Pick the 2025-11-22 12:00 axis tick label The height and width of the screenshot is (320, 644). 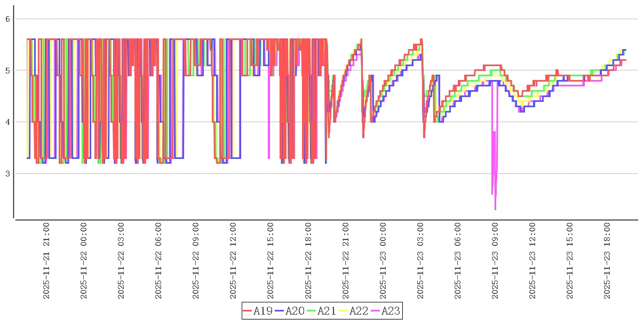[233, 261]
